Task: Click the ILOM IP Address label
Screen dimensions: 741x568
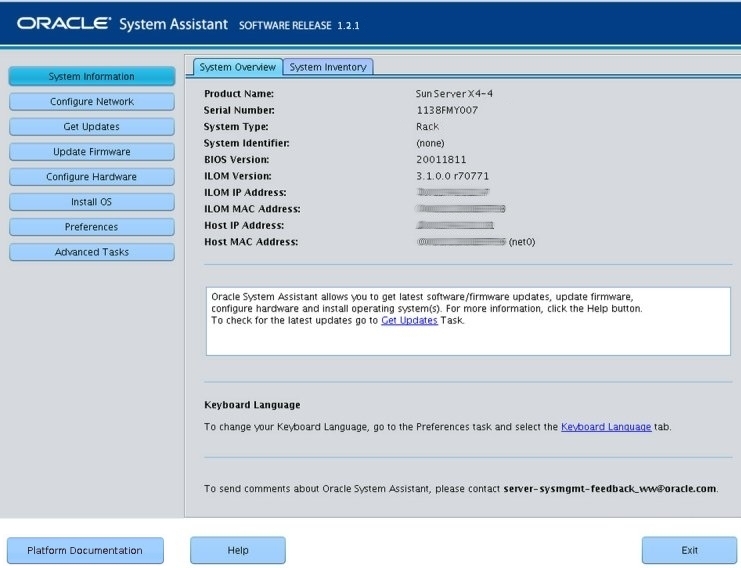Action: [245, 193]
